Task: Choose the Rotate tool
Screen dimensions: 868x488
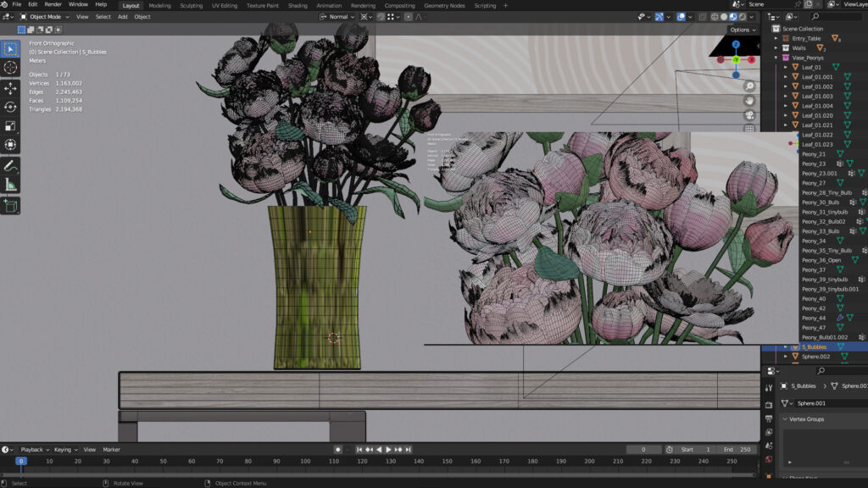Action: tap(11, 107)
